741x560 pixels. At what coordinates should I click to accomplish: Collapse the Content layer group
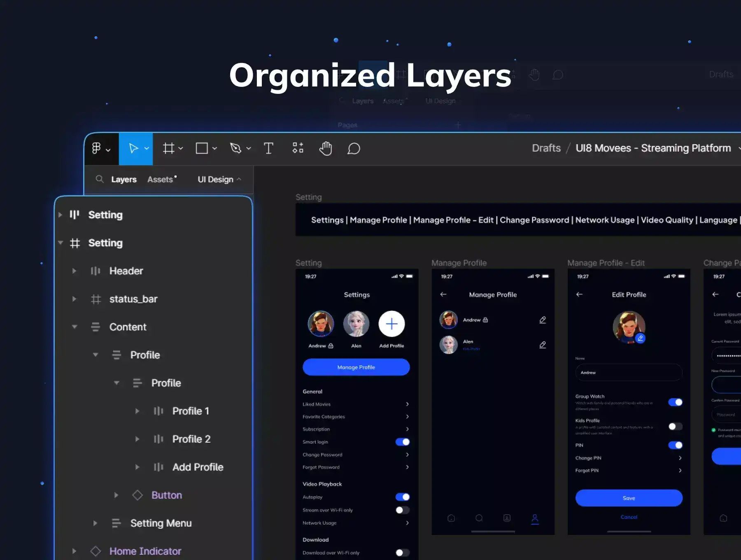click(x=75, y=327)
